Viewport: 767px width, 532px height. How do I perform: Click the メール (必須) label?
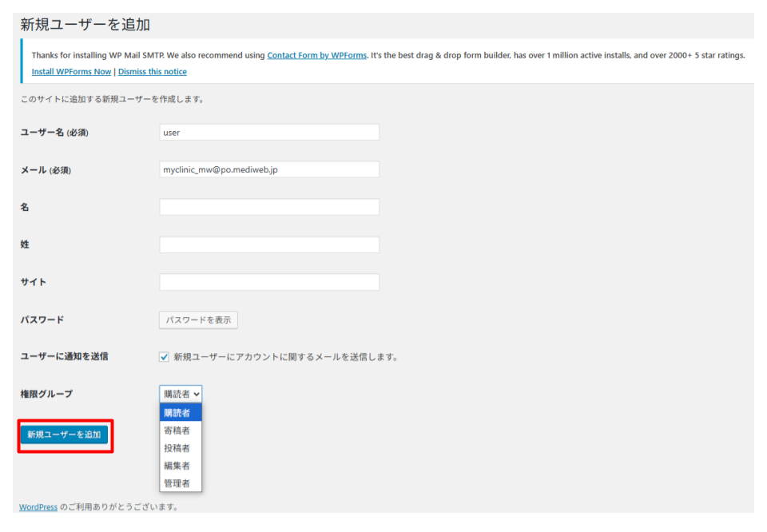tap(46, 170)
